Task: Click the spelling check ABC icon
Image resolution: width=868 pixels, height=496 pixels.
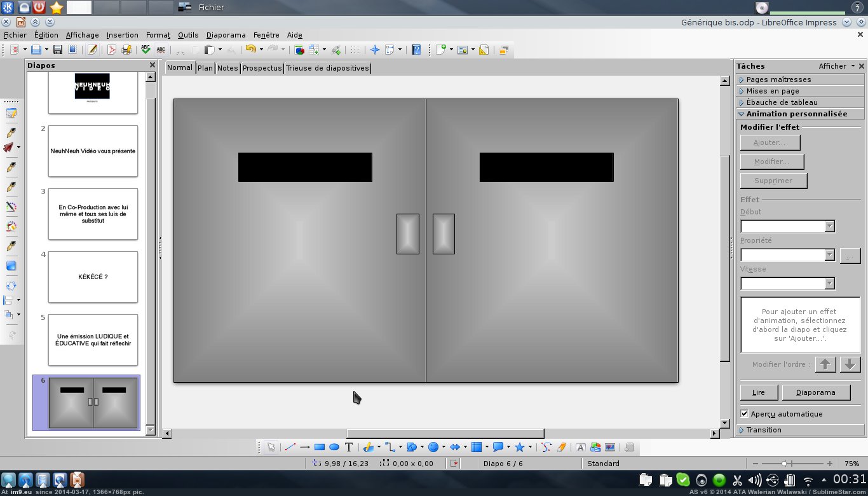Action: pyautogui.click(x=146, y=50)
